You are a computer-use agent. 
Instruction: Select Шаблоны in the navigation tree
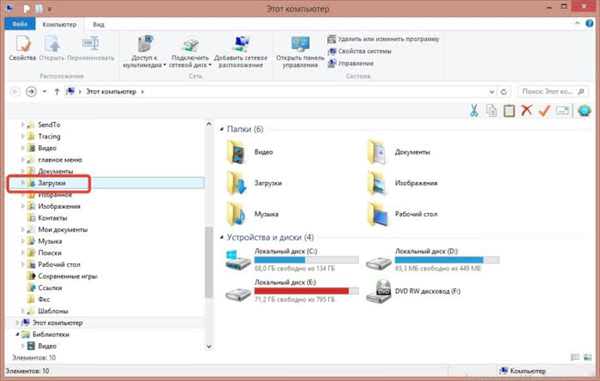tap(53, 311)
